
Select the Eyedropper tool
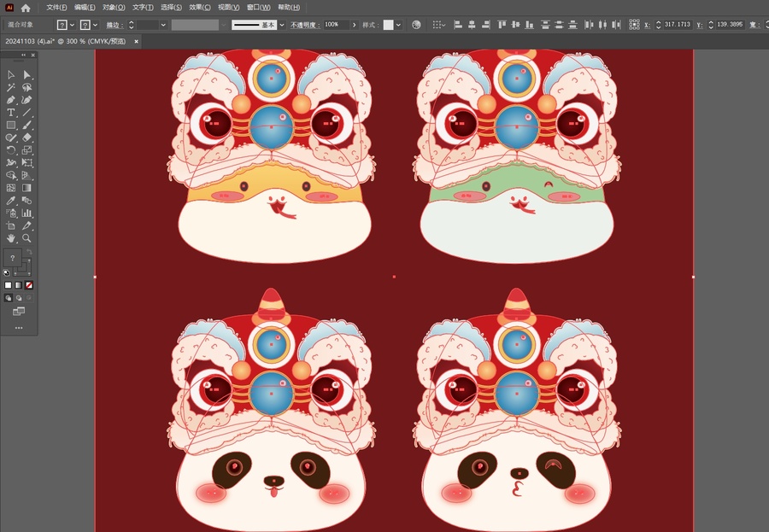pos(11,201)
